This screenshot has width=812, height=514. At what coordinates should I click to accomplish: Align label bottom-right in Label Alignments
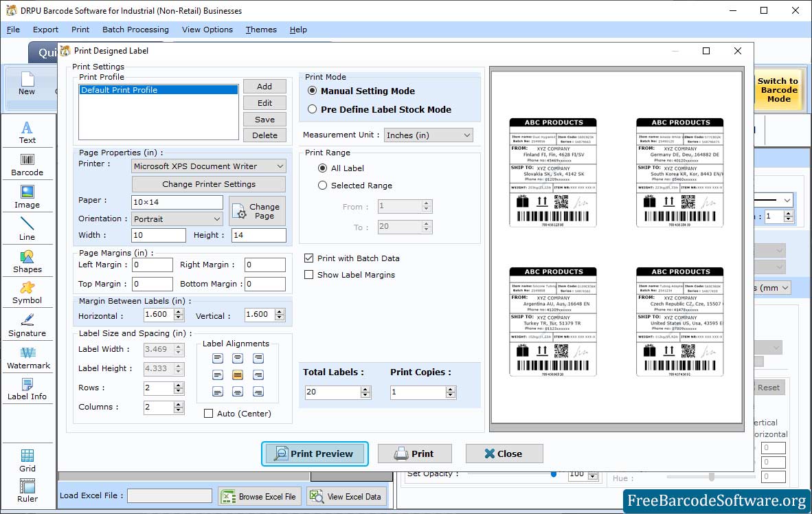click(x=258, y=392)
